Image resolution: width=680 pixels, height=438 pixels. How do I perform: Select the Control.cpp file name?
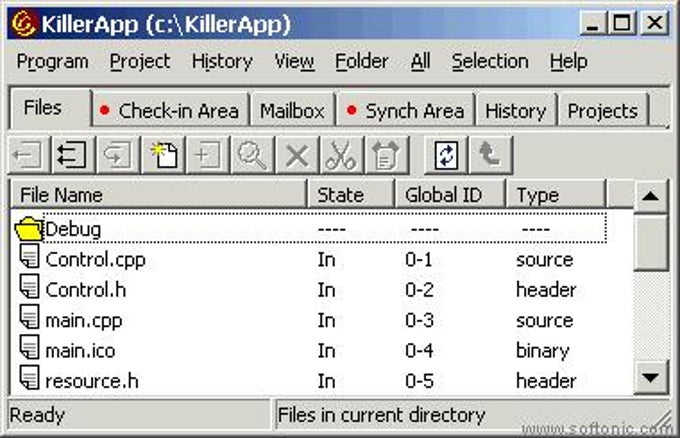pos(95,260)
